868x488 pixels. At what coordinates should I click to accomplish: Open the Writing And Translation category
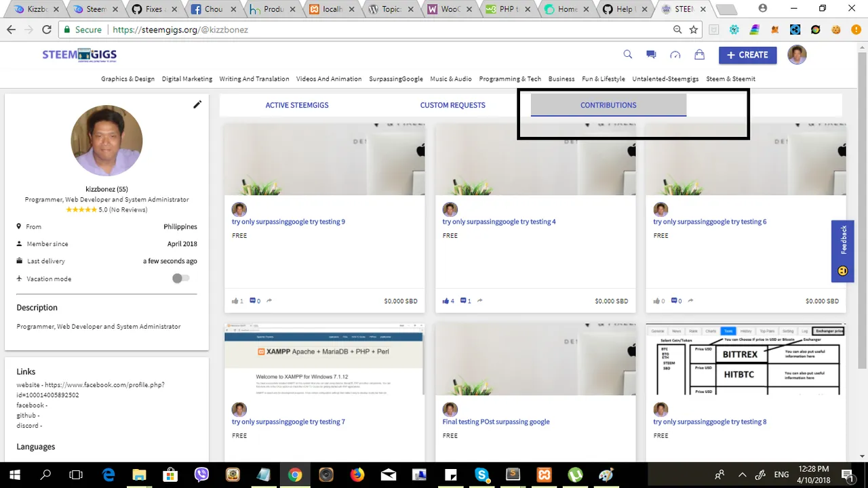(254, 79)
